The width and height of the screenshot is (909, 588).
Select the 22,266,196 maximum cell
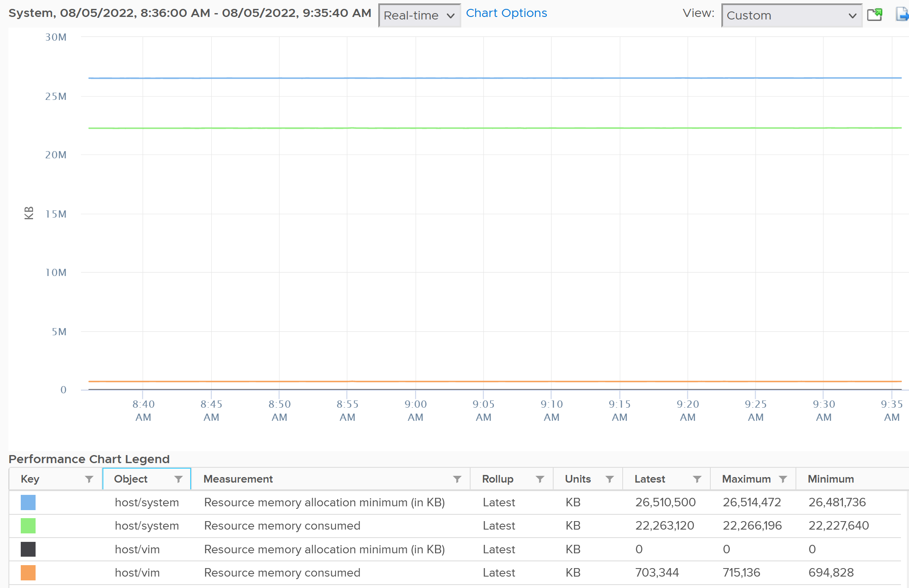pos(752,526)
